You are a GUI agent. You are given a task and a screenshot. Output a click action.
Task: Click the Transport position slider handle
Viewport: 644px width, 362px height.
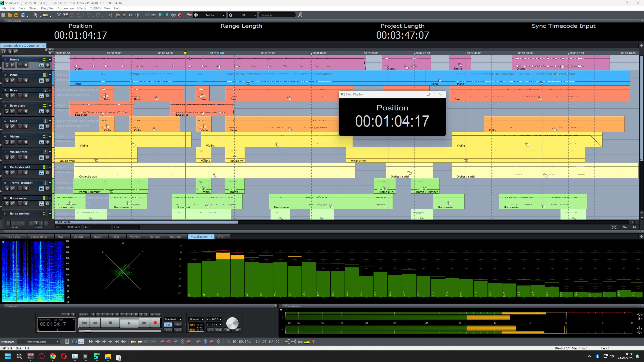click(x=88, y=331)
